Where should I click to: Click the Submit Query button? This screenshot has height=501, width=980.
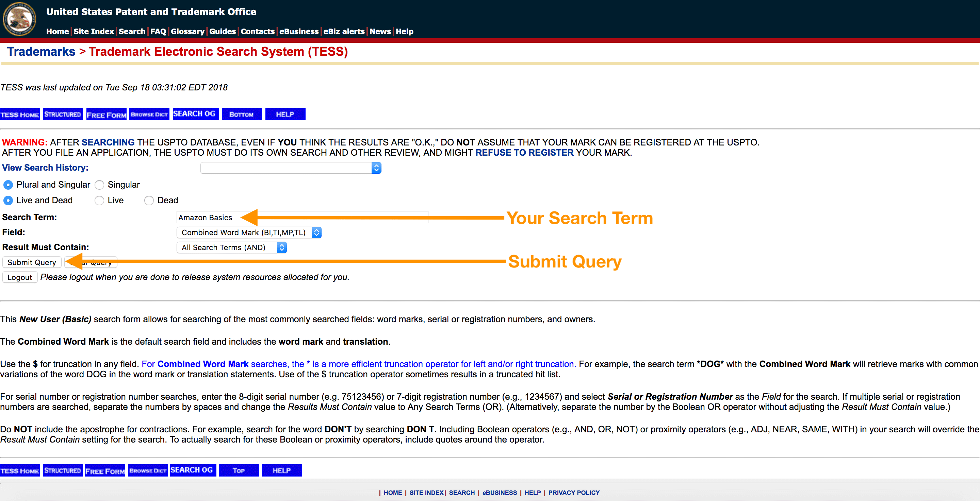coord(32,263)
